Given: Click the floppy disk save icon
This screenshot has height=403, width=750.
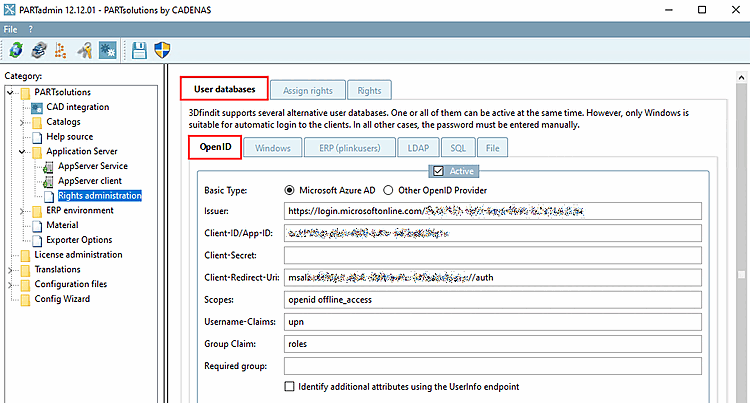Looking at the screenshot, I should point(139,50).
